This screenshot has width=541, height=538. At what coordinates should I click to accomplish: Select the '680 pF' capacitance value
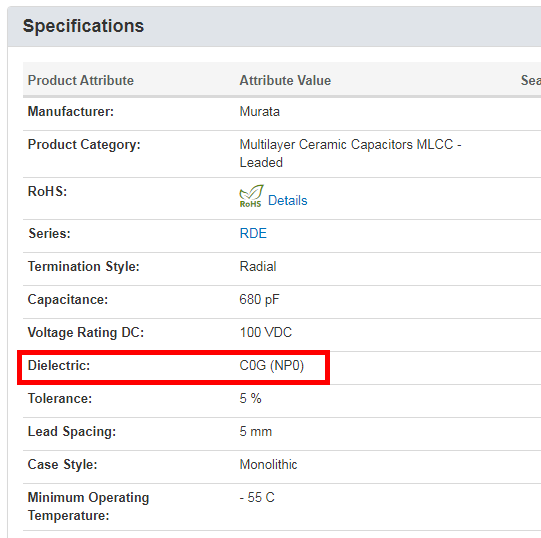pyautogui.click(x=259, y=300)
